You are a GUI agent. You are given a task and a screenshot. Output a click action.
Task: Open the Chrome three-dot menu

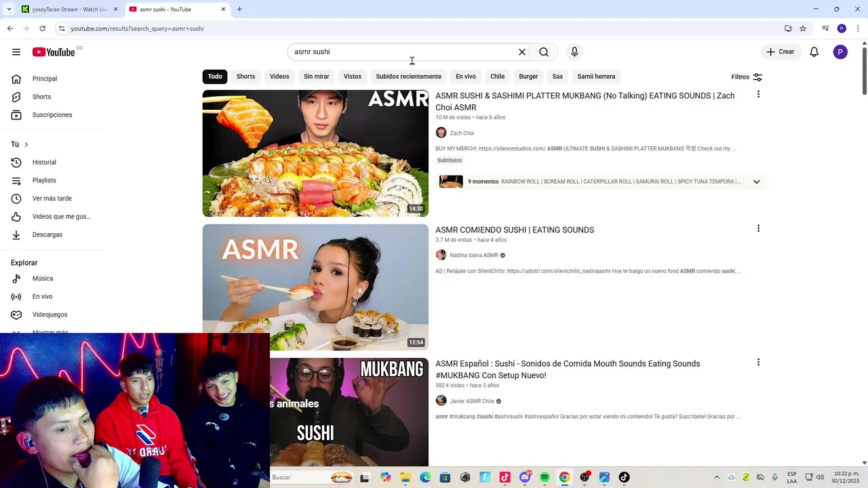click(858, 28)
